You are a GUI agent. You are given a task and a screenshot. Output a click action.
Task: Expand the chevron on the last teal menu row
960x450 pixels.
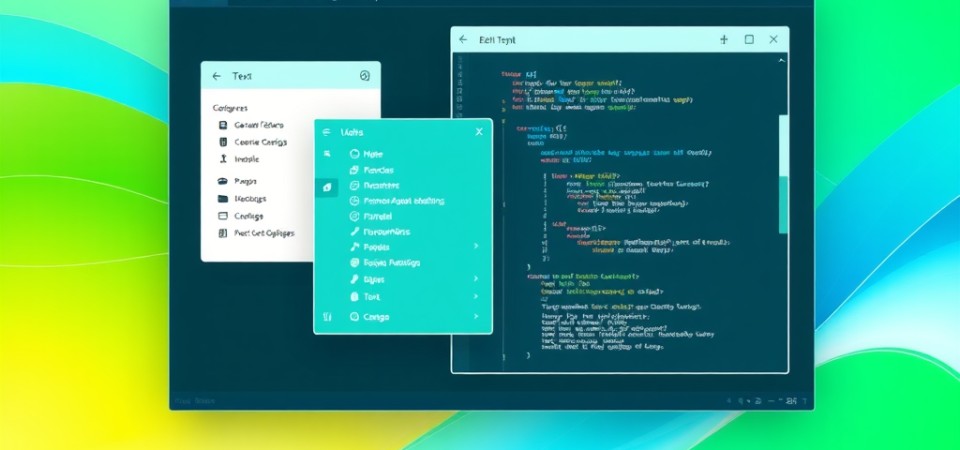point(476,317)
